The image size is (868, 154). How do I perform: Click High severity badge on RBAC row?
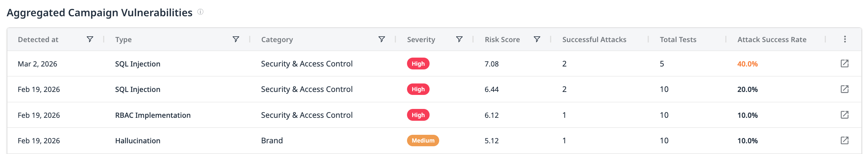click(x=418, y=115)
